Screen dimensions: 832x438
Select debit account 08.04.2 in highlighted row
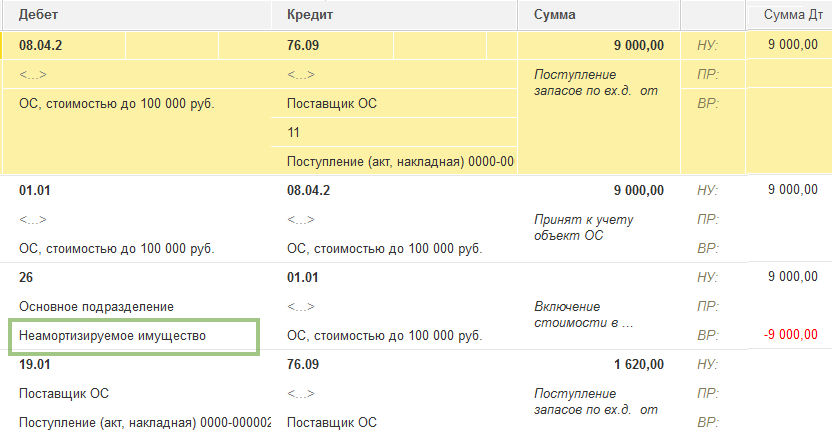(x=40, y=44)
